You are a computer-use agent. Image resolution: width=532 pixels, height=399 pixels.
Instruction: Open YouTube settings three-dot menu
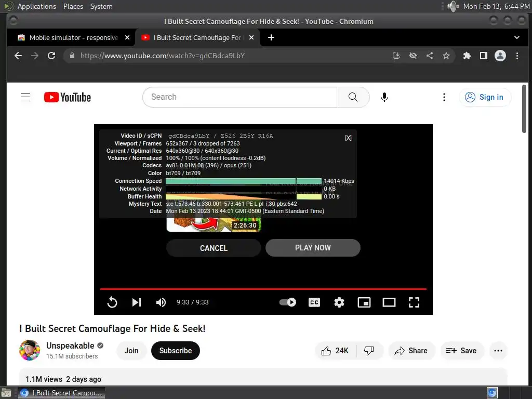(444, 97)
